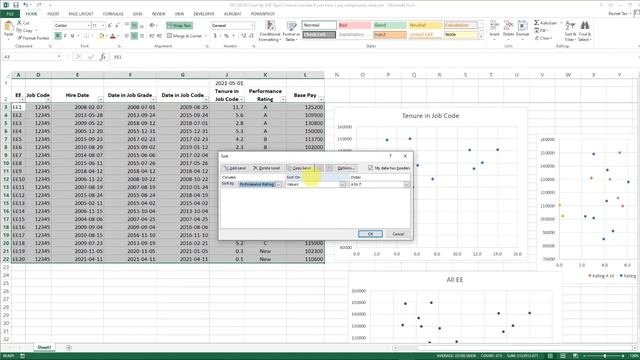The width and height of the screenshot is (640, 360).
Task: Click the Orientation text-angle icon
Action: [152, 25]
